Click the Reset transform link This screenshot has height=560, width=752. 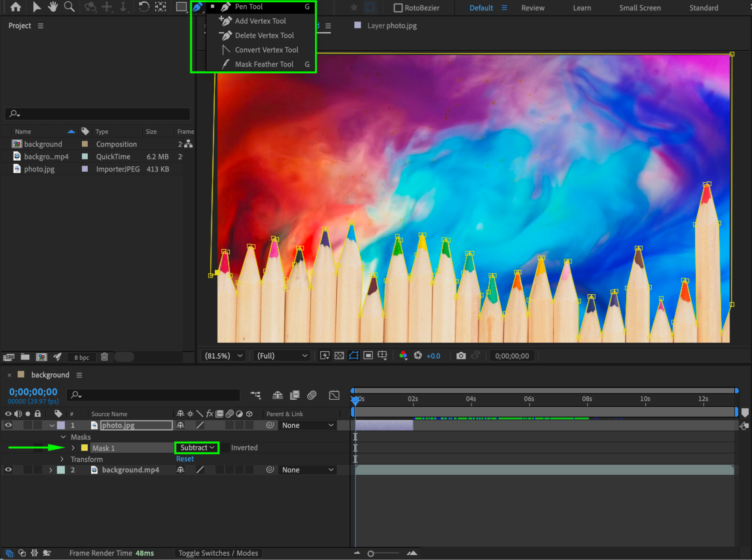185,459
